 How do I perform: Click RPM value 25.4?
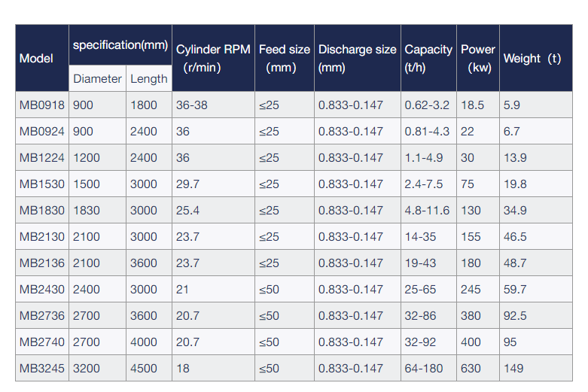(x=213, y=210)
